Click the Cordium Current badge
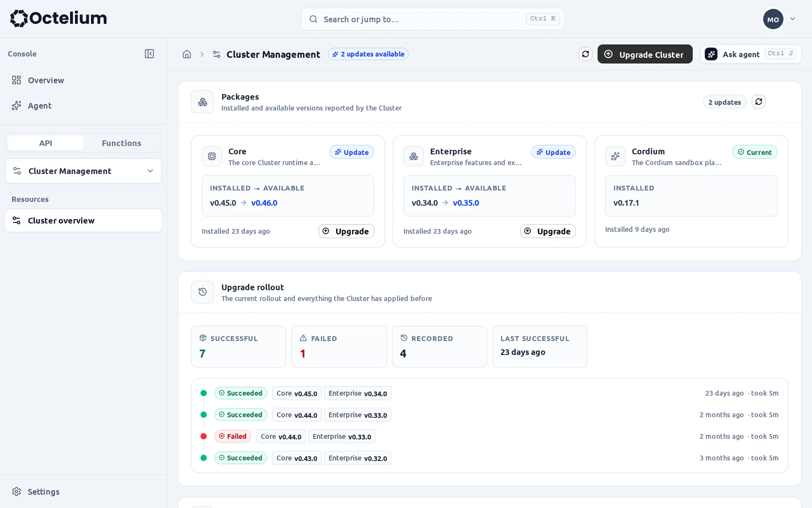 point(755,152)
